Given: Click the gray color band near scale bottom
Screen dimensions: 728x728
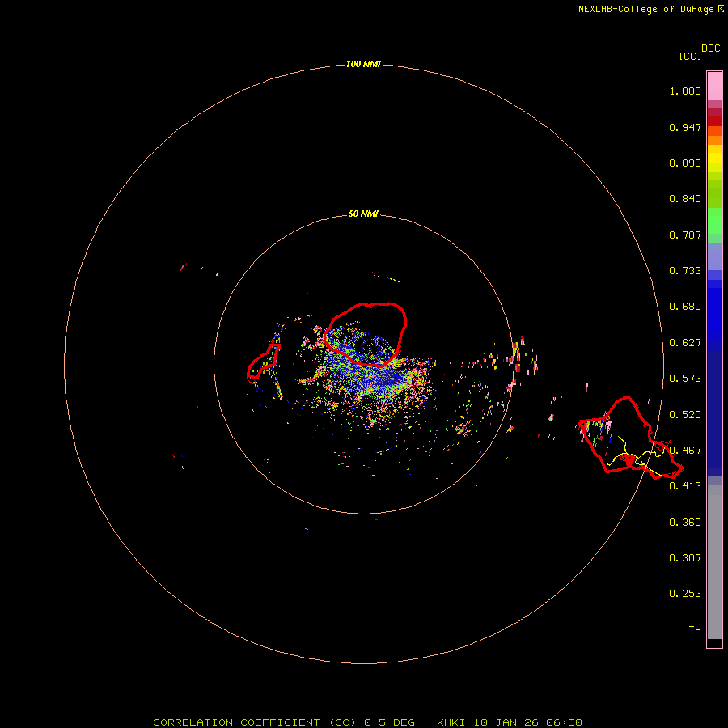Looking at the screenshot, I should (x=714, y=562).
